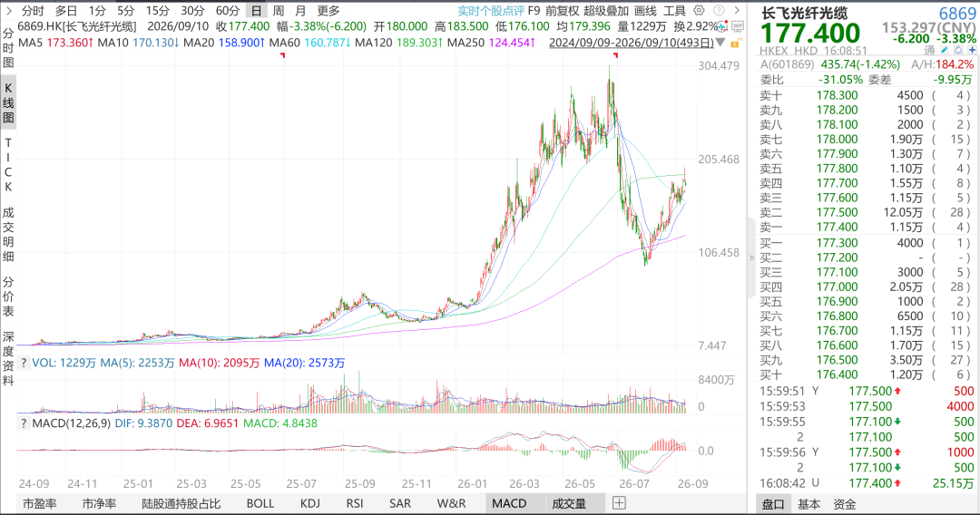Screen dimensions: 980x515
Task: Select 30分 period
Action: point(192,11)
